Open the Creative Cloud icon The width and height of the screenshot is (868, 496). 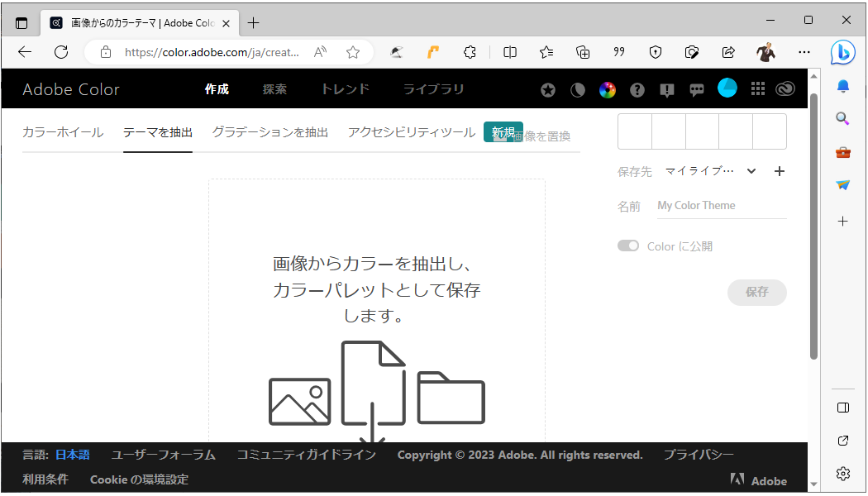tap(785, 88)
